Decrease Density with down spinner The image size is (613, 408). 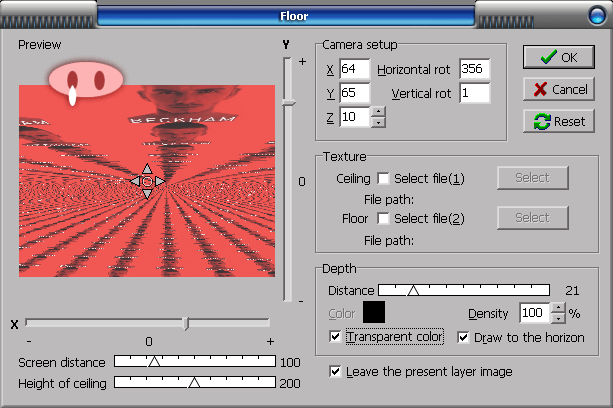tap(558, 319)
